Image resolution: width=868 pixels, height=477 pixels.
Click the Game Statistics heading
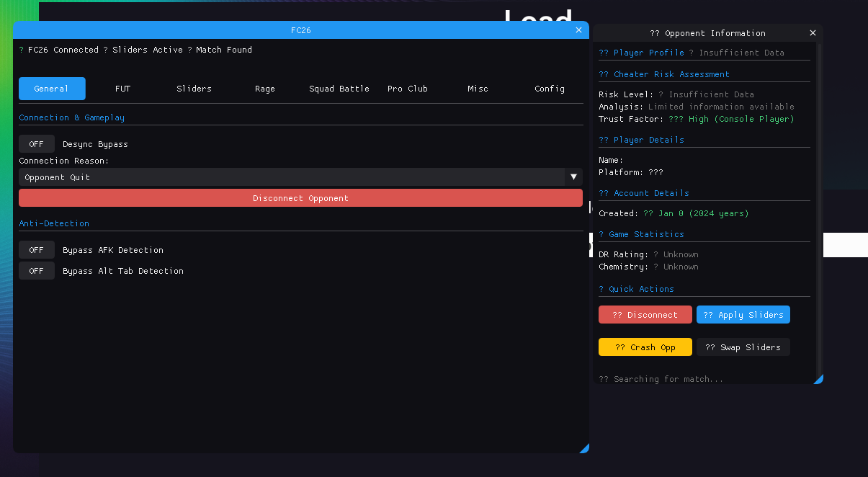tap(642, 234)
